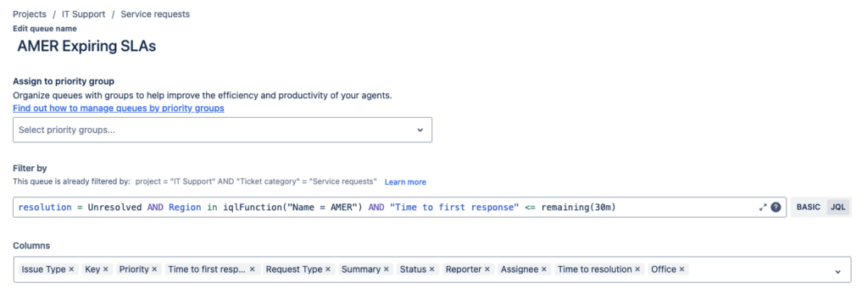
Task: Edit the AMER Expiring SLAs queue name
Action: (x=86, y=47)
